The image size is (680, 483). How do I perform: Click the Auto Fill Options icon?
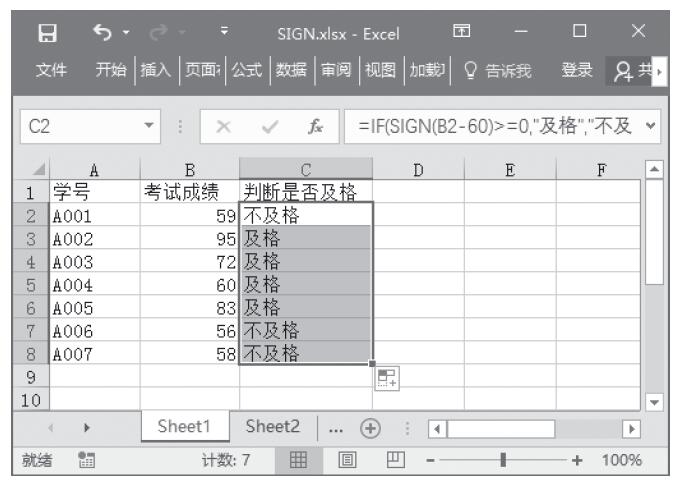point(387,380)
